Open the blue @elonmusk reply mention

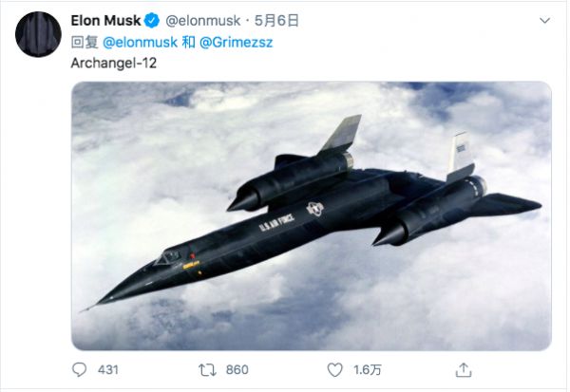point(139,43)
